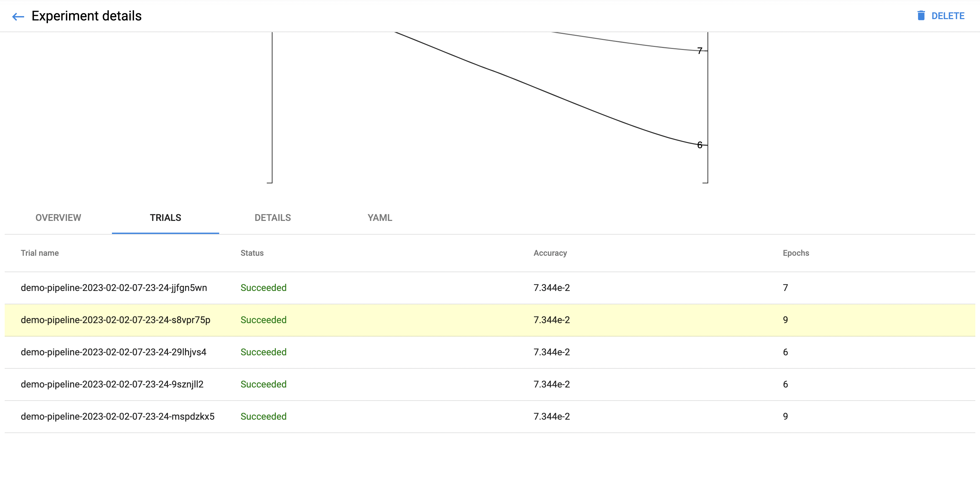The width and height of the screenshot is (980, 478).
Task: Click the axis tick labeled 7
Action: pos(699,51)
